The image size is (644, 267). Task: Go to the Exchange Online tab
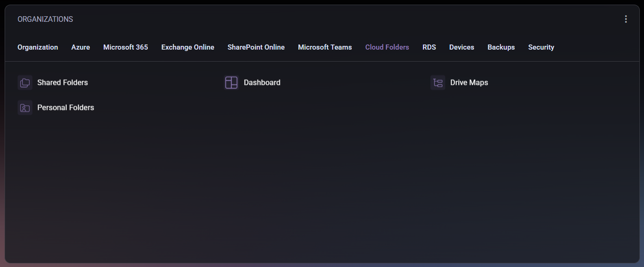188,47
